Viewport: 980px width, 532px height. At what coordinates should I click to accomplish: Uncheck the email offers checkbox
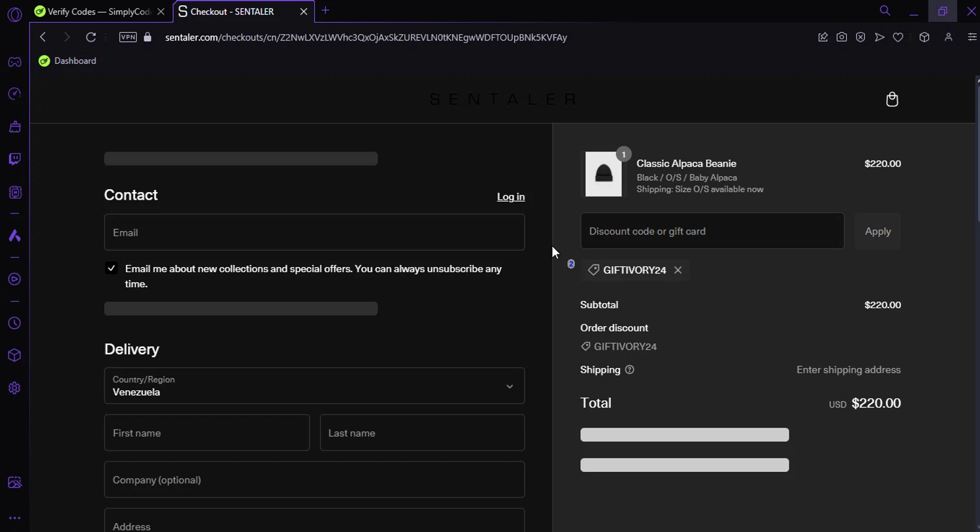[112, 268]
